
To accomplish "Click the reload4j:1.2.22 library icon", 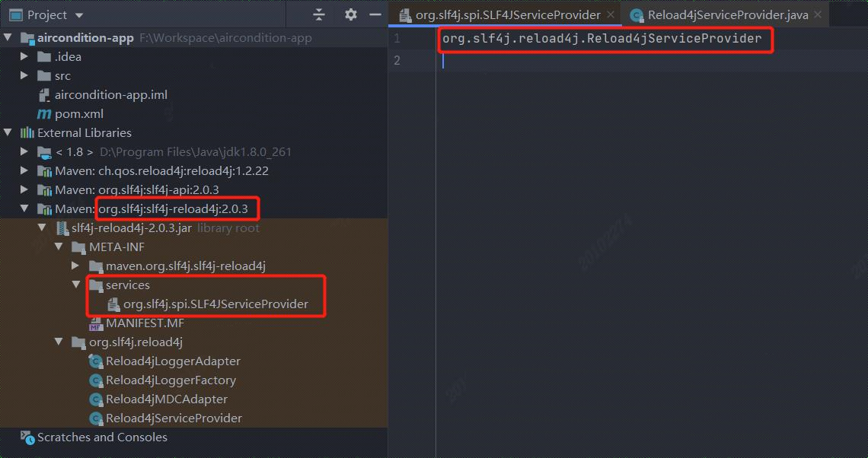I will [x=44, y=171].
